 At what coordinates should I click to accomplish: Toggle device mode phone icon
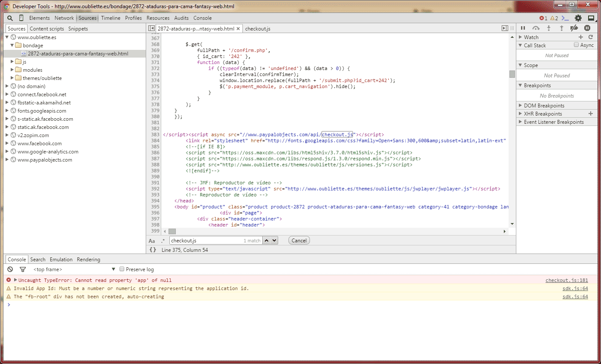click(x=21, y=18)
